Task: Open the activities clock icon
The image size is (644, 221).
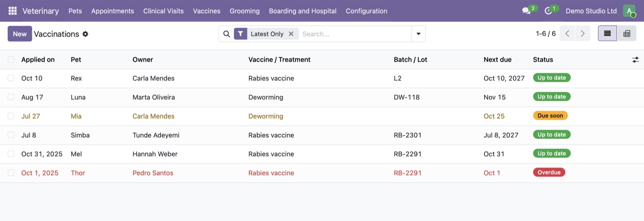Action: (548, 11)
